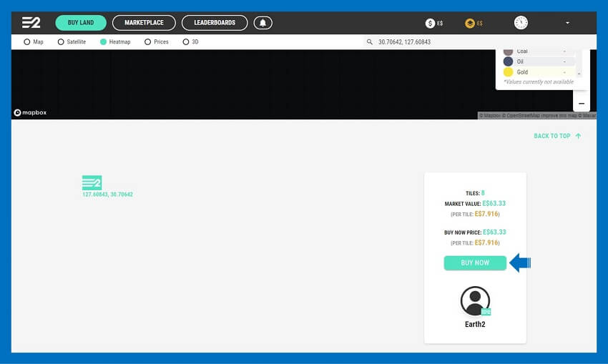The image size is (608, 364).
Task: Select the Prices view radio button
Action: pos(148,42)
